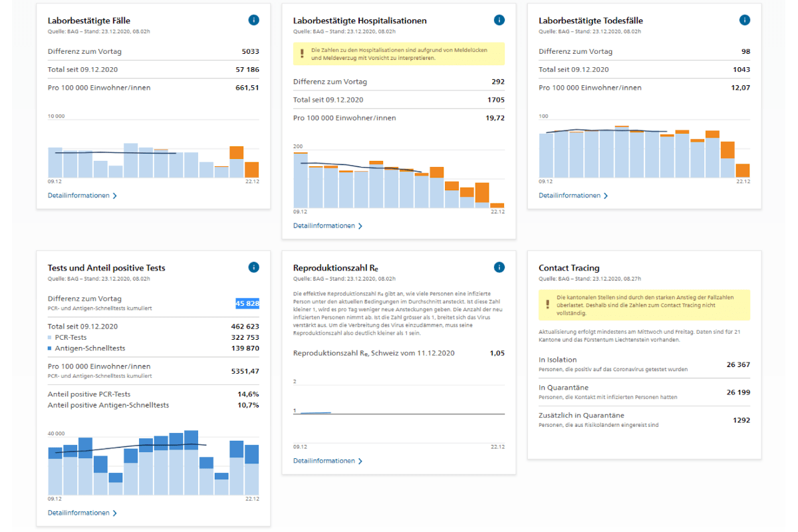The width and height of the screenshot is (798, 532).
Task: Click positive Antigen share 10,7%
Action: (x=249, y=404)
